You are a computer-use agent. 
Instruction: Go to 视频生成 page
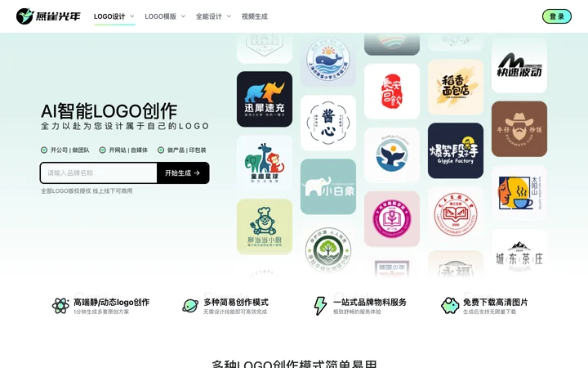tap(255, 16)
